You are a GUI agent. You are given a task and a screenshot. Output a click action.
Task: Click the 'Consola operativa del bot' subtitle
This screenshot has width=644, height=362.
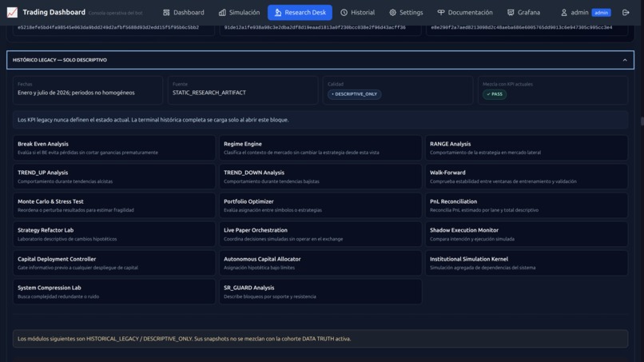click(115, 13)
